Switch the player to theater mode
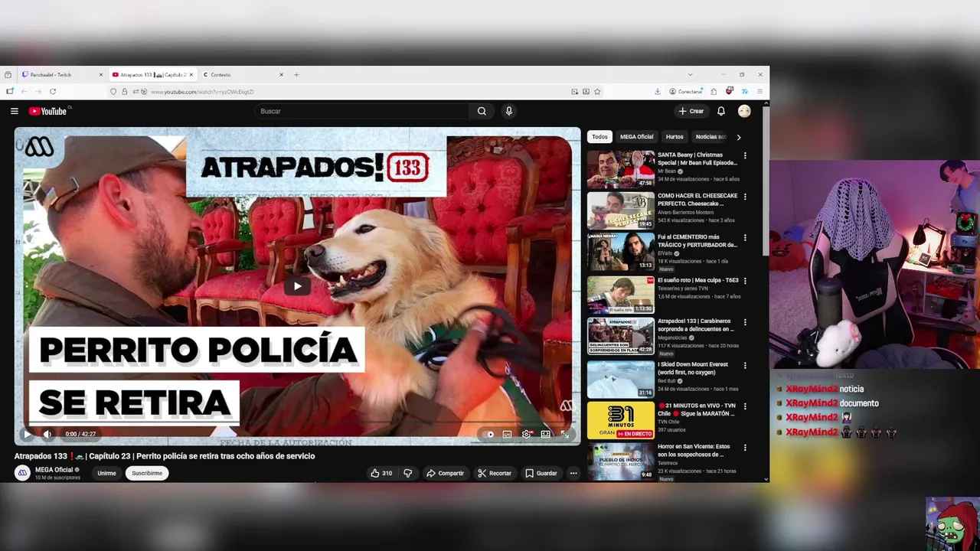Image resolution: width=980 pixels, height=551 pixels. coord(545,434)
